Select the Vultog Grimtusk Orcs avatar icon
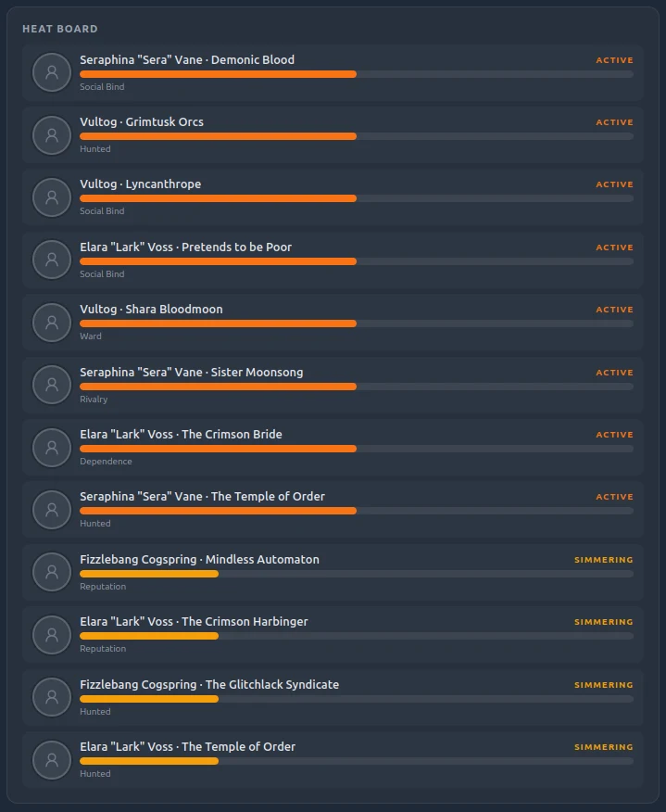 pyautogui.click(x=52, y=135)
